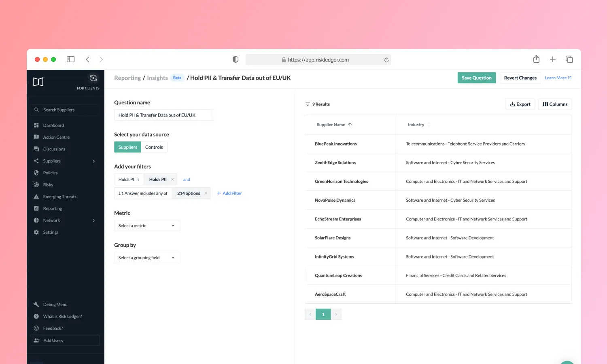The height and width of the screenshot is (364, 607).
Task: Open Insights from the breadcrumb
Action: coord(157,78)
